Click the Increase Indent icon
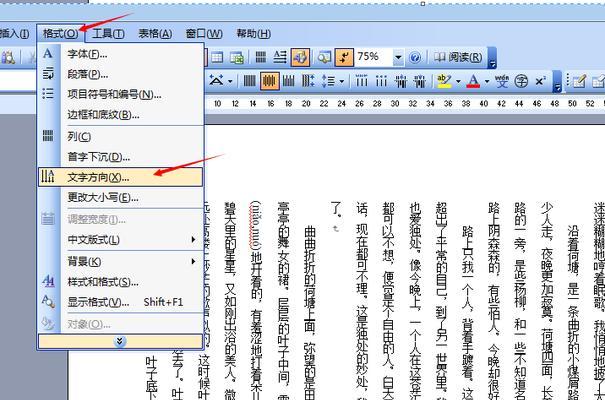 pyautogui.click(x=420, y=81)
